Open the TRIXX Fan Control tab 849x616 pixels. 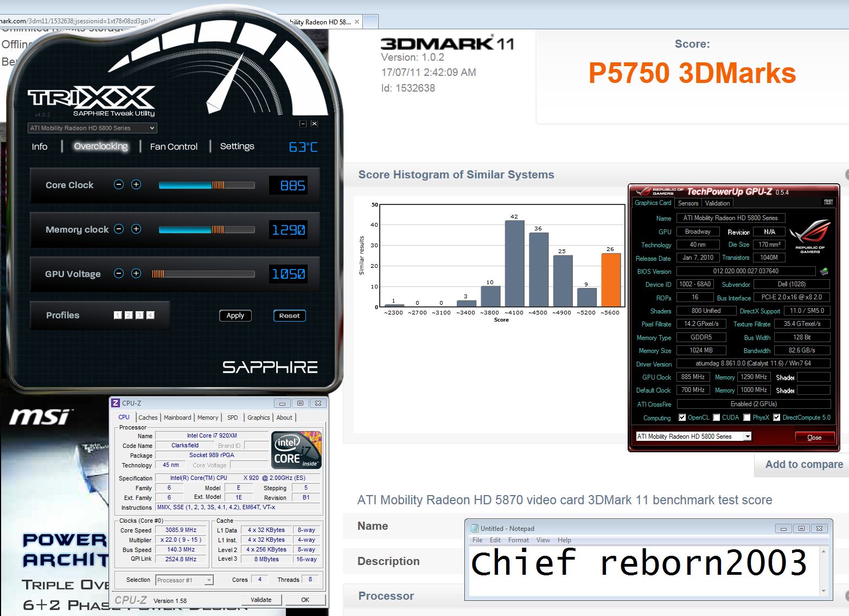(x=174, y=146)
